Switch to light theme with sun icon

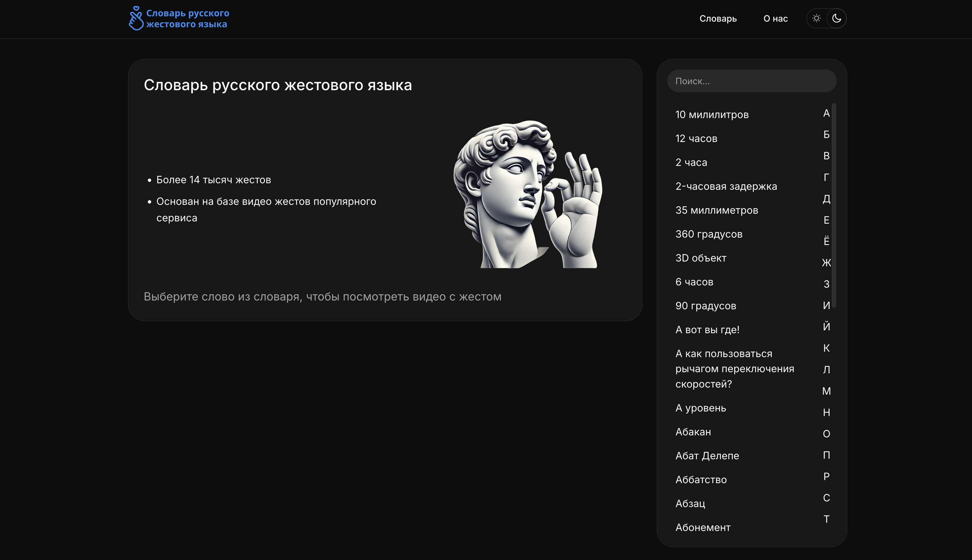[x=817, y=18]
